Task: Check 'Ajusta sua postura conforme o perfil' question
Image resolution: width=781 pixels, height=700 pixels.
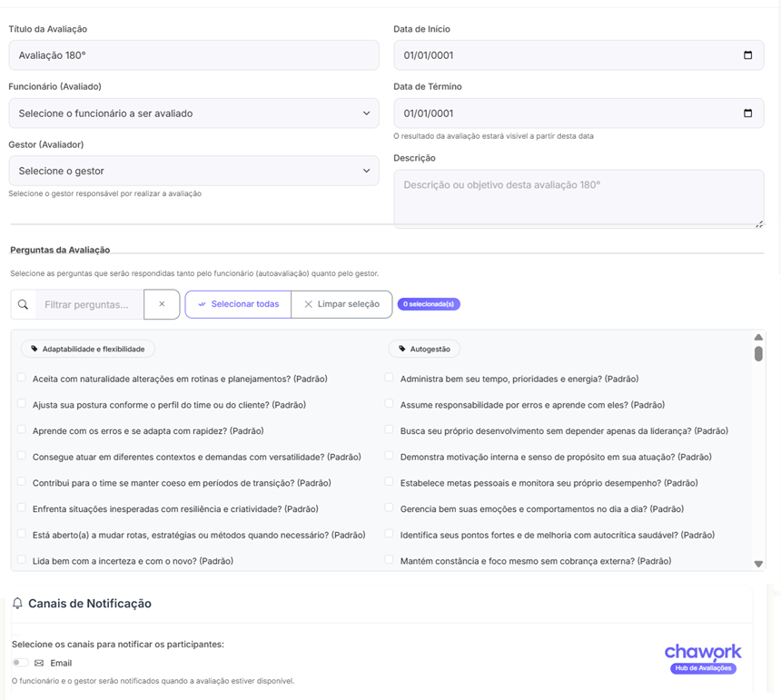Action: pos(22,403)
